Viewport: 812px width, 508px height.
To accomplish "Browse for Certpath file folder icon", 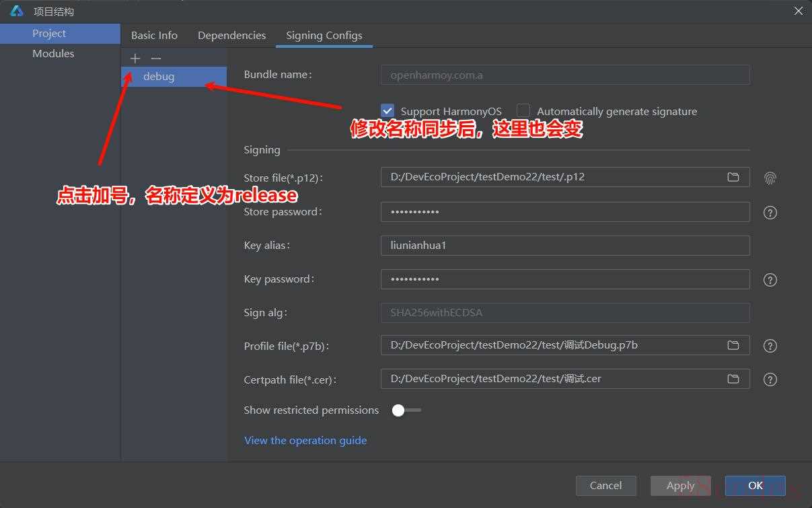I will [x=733, y=379].
